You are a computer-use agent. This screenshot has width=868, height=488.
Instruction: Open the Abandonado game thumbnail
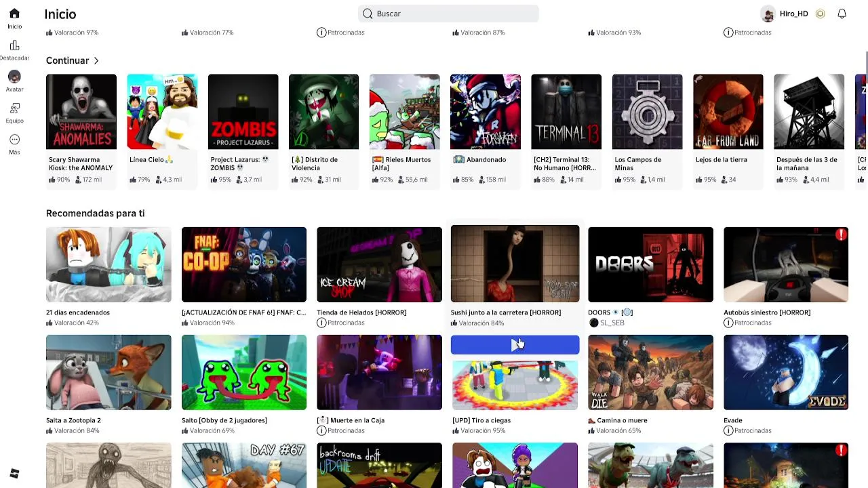486,112
